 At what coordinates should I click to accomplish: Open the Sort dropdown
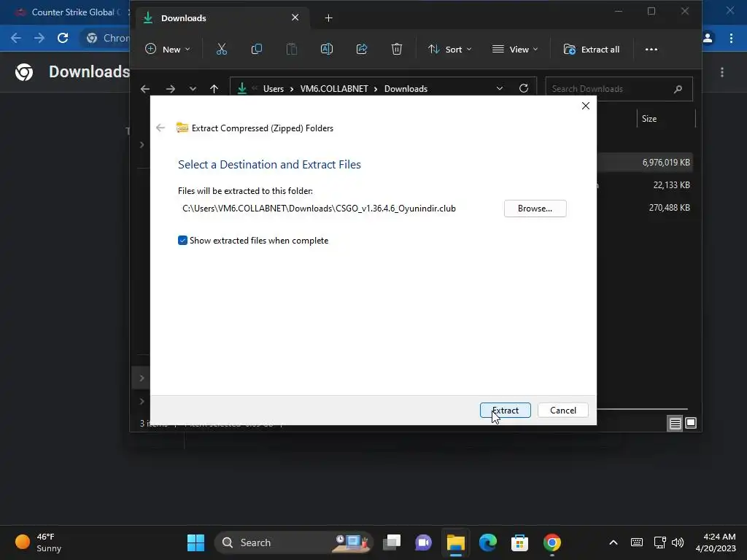click(449, 49)
